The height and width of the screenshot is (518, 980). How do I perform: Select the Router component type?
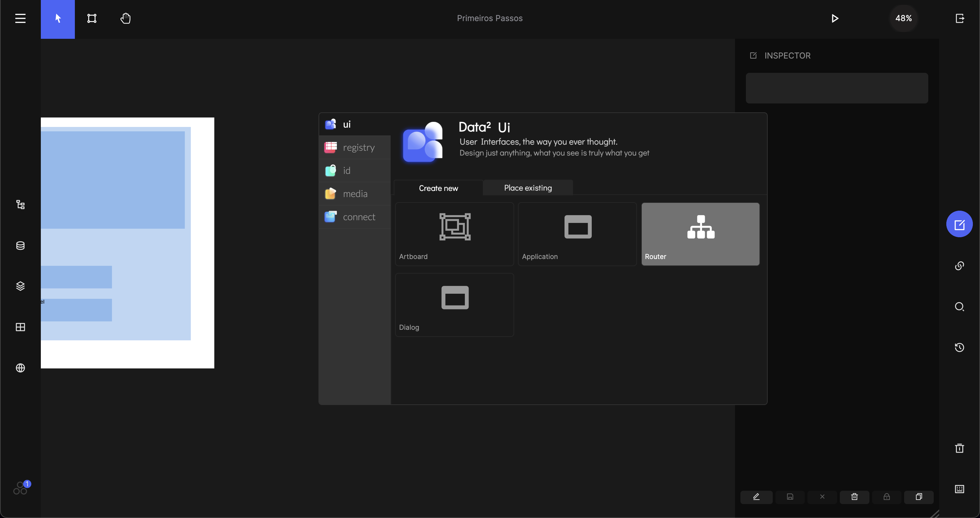click(700, 233)
